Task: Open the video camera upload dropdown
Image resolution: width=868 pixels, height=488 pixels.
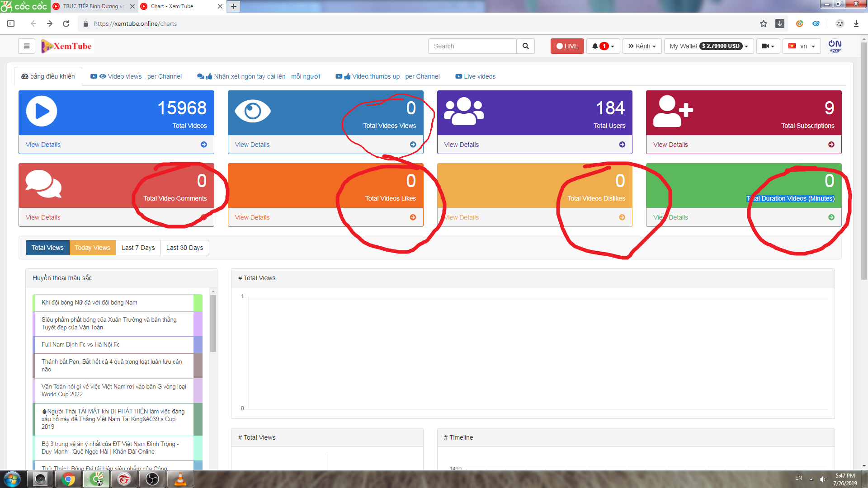Action: click(768, 46)
